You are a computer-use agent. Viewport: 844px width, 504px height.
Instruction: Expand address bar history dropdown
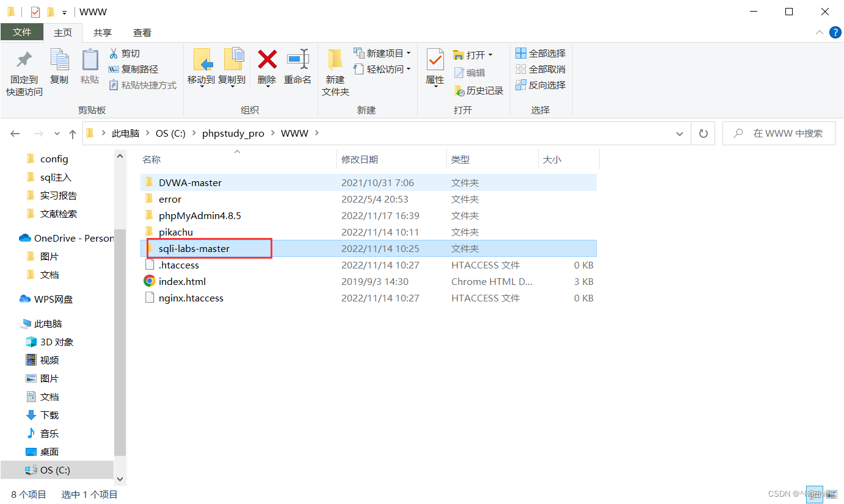click(x=680, y=134)
